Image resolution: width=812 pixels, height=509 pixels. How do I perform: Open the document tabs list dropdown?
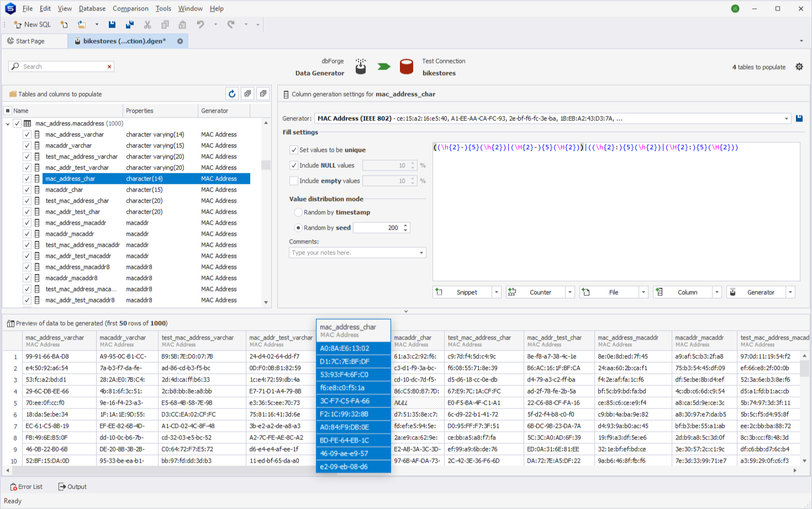pyautogui.click(x=802, y=41)
